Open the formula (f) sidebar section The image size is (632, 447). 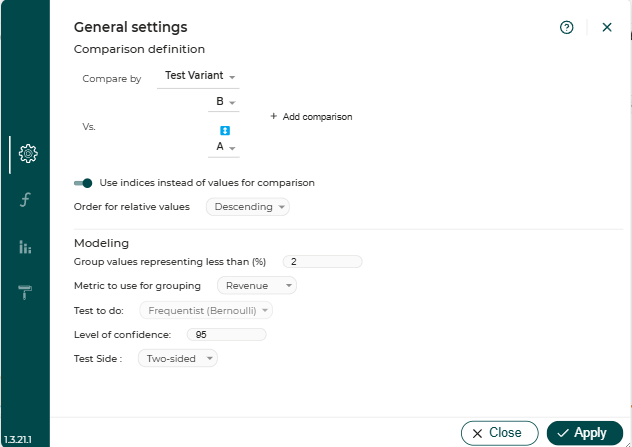(25, 200)
